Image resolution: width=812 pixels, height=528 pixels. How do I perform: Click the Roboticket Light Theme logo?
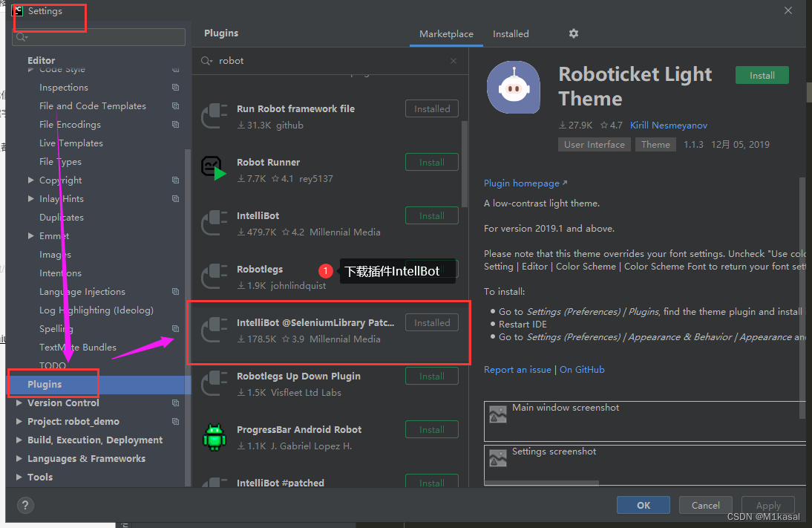[x=513, y=87]
